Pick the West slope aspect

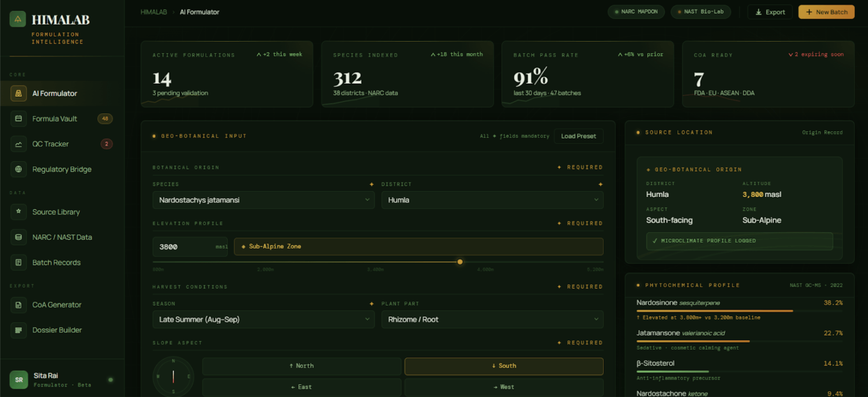click(503, 387)
